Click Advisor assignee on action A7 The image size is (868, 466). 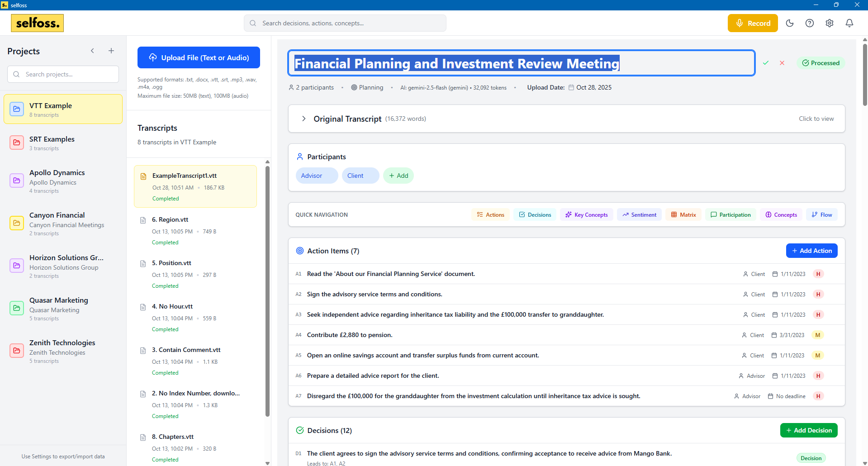[x=747, y=396]
